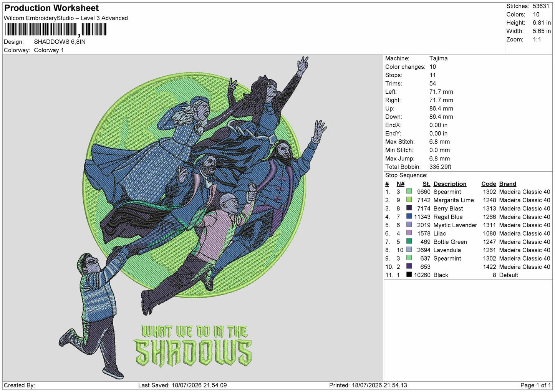Click the code 1248 in Margarita Lime row
Screen dimensions: 555x392
(489, 200)
